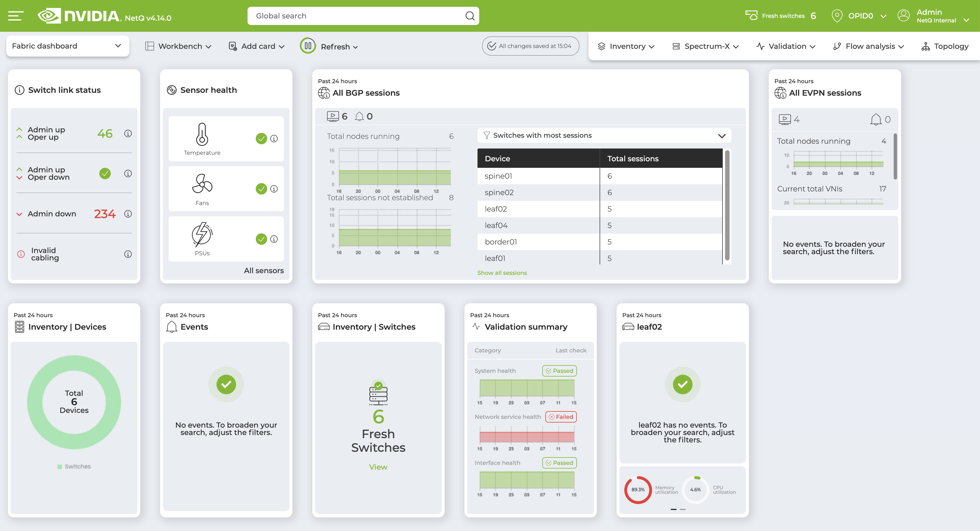
Task: Click the pause/refresh circular icon
Action: (308, 46)
